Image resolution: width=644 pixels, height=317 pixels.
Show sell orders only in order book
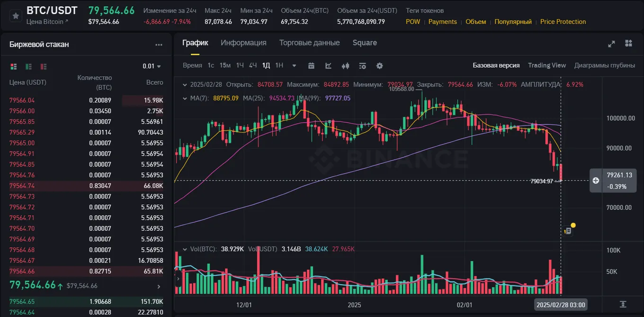point(44,66)
